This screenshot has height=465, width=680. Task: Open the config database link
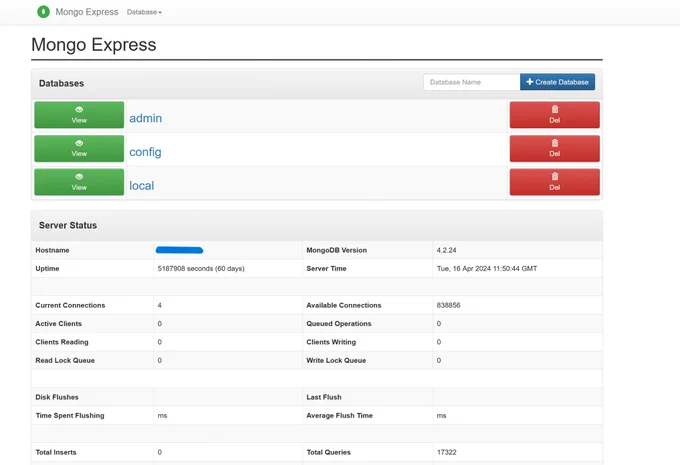coord(145,152)
